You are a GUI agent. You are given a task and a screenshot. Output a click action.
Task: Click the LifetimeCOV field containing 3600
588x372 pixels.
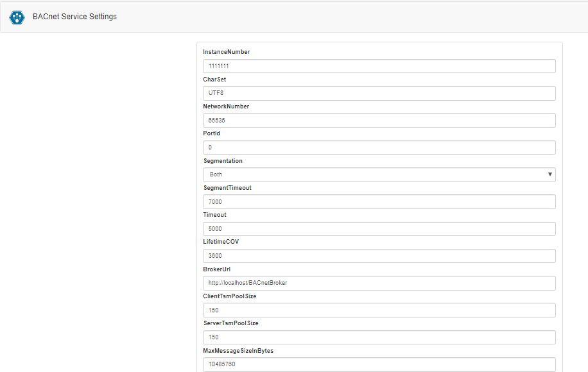pyautogui.click(x=379, y=255)
